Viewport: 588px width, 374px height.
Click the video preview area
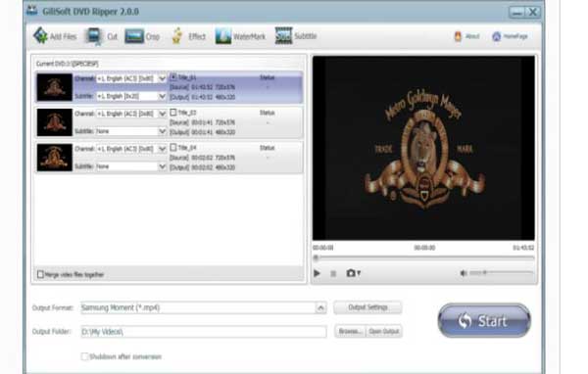(x=423, y=148)
